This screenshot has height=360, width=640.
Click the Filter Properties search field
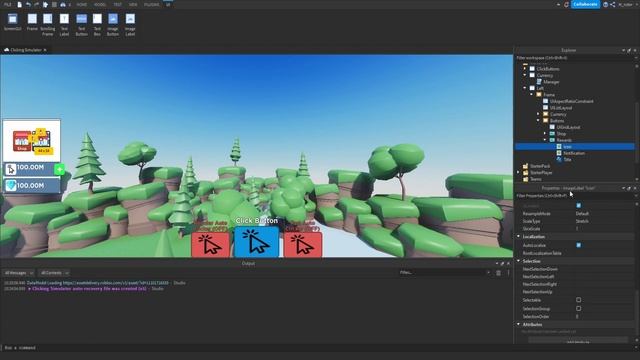pyautogui.click(x=575, y=196)
